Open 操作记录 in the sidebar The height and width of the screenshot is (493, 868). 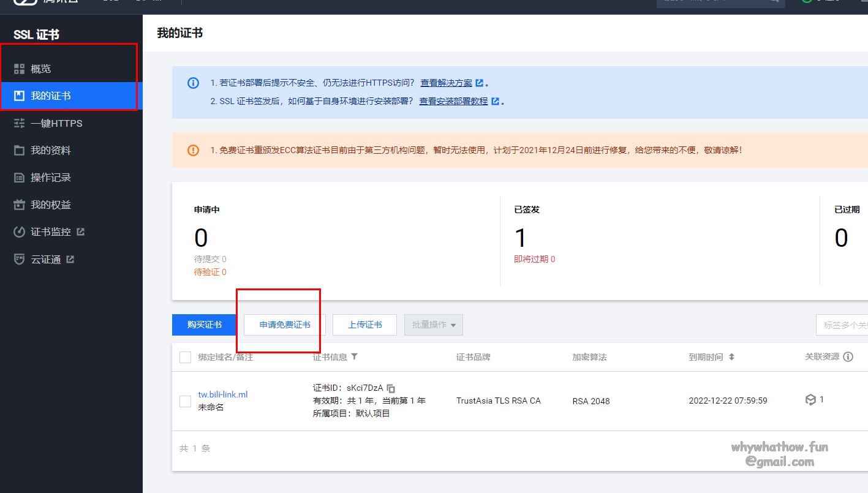coord(51,178)
